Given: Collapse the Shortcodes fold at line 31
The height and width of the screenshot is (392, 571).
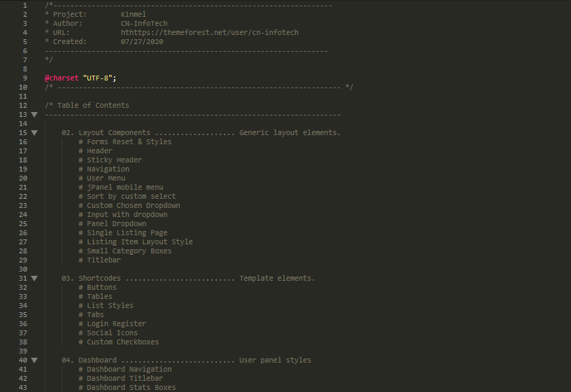Looking at the screenshot, I should 34,279.
